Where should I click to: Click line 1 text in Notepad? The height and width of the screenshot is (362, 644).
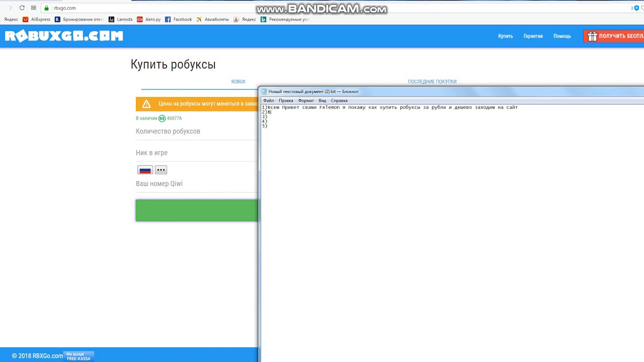tap(390, 107)
